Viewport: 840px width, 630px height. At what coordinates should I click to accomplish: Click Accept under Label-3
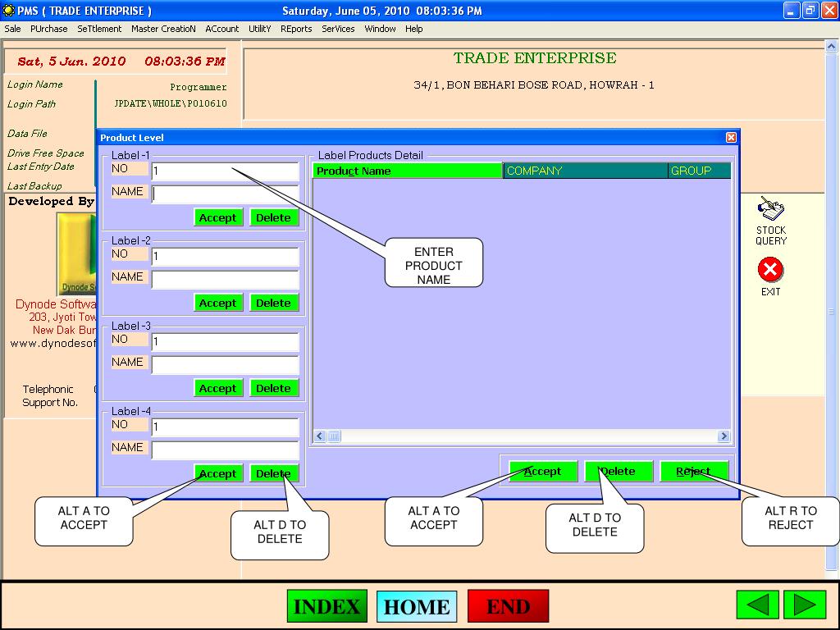pos(218,388)
